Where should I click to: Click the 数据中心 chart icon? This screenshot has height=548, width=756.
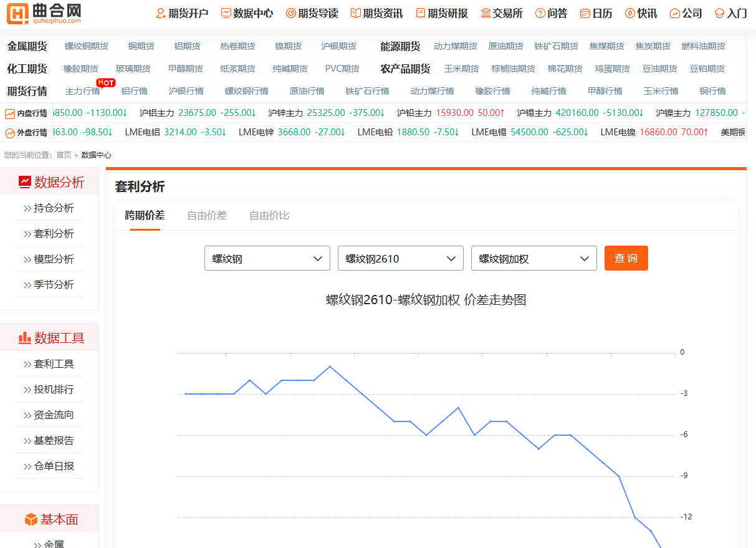click(226, 13)
